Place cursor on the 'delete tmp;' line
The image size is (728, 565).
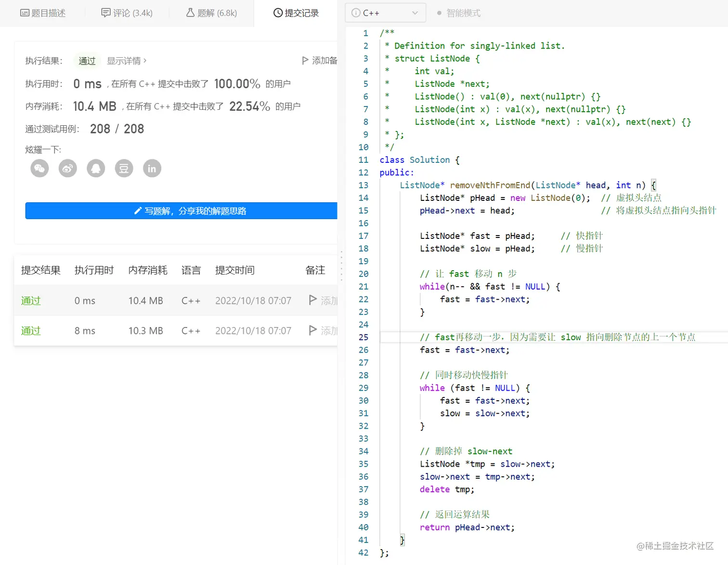coord(447,489)
